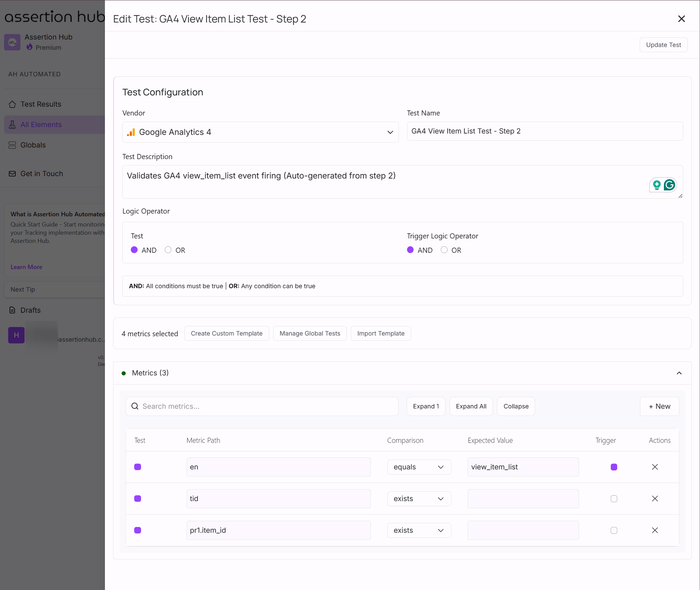Click the search magnifier in the metrics search bar
The height and width of the screenshot is (590, 700).
[x=135, y=406]
